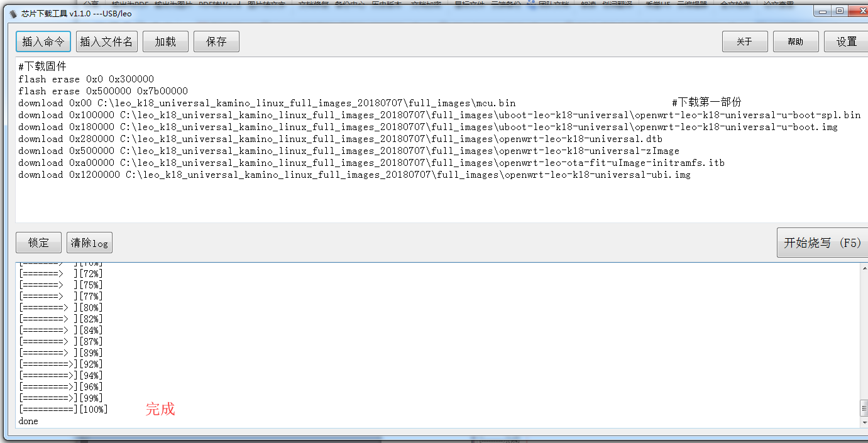Viewport: 868px width, 443px height.
Task: Maximize the chip download tool window
Action: coord(840,11)
